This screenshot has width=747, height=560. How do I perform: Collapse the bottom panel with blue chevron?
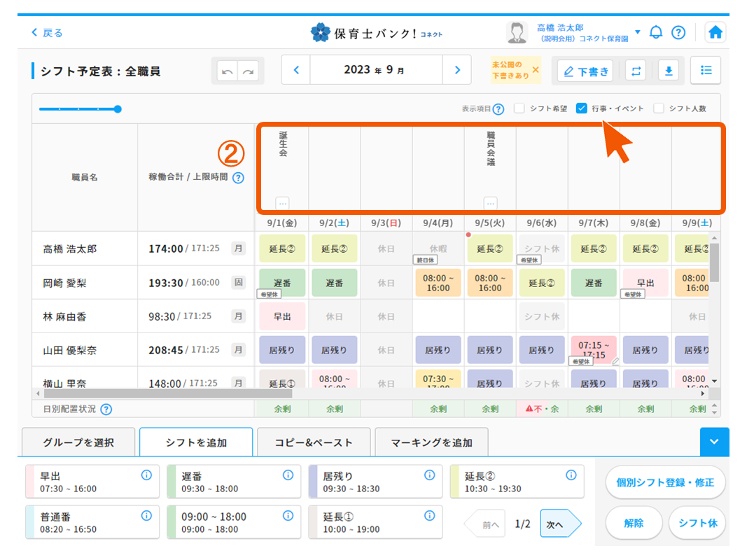(x=714, y=442)
